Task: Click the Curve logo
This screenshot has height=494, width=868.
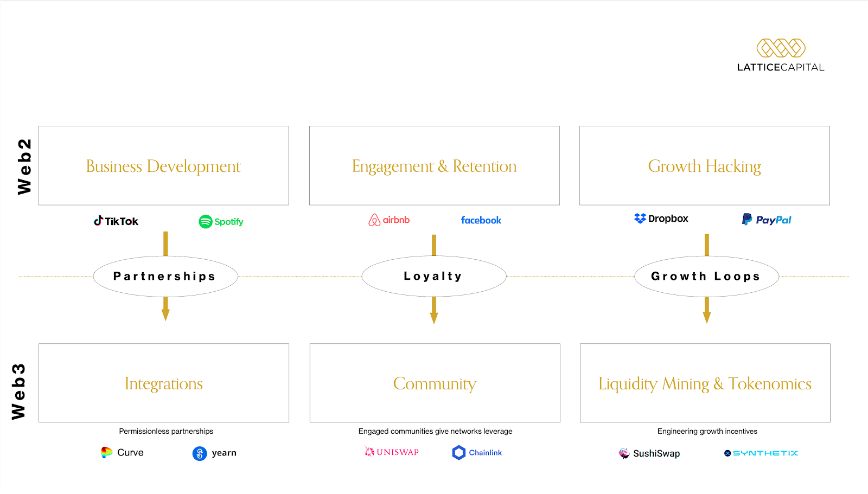Action: click(122, 452)
